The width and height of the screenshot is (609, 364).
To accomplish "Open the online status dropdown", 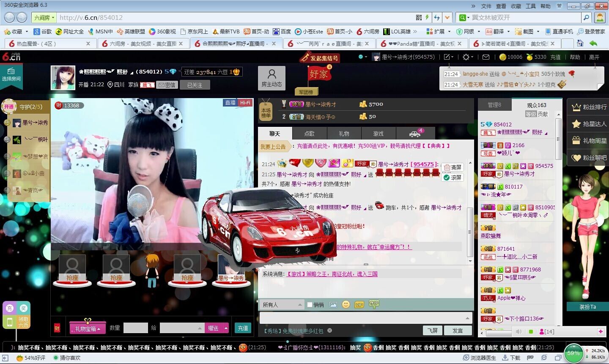I will point(362,57).
